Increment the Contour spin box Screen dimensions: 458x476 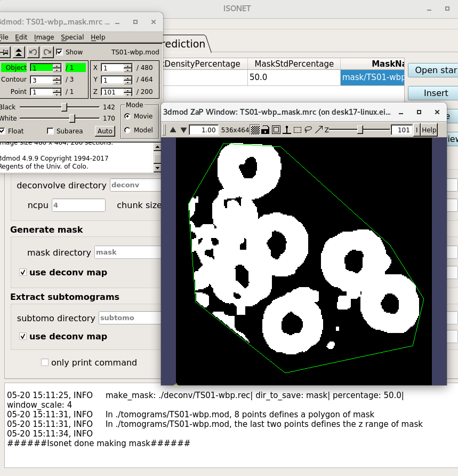point(57,77)
